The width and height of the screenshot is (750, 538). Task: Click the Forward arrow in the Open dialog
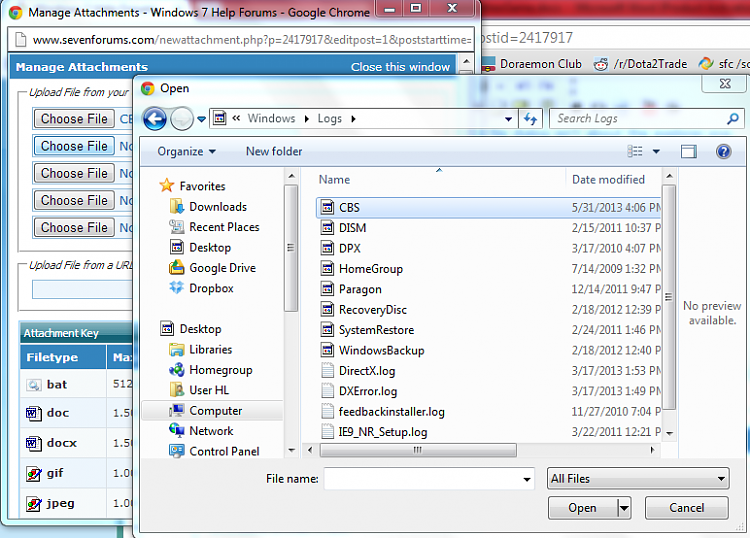tap(182, 119)
